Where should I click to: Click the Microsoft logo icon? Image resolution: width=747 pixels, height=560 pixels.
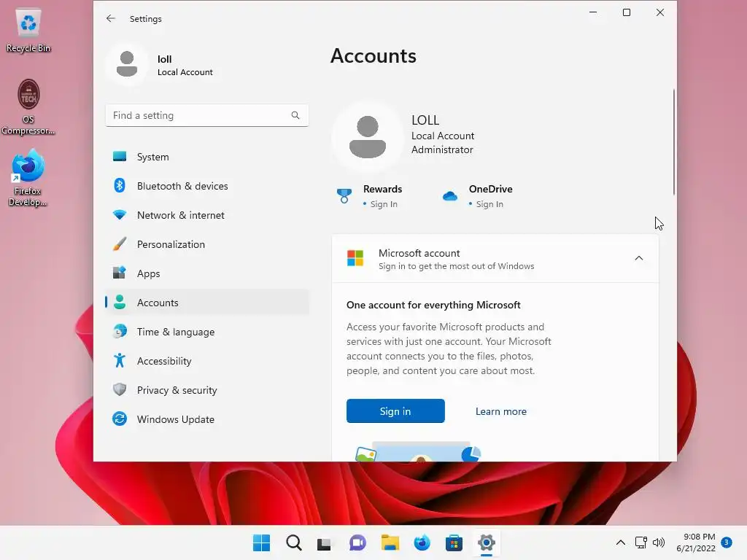(x=355, y=258)
